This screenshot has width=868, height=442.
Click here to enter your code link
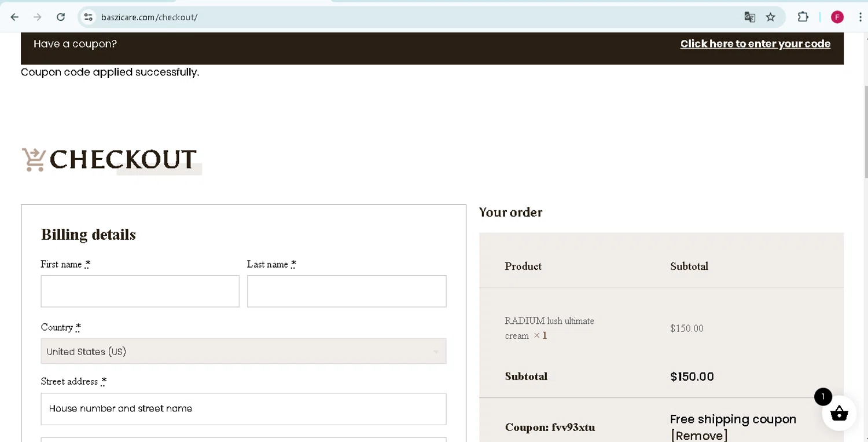click(755, 44)
